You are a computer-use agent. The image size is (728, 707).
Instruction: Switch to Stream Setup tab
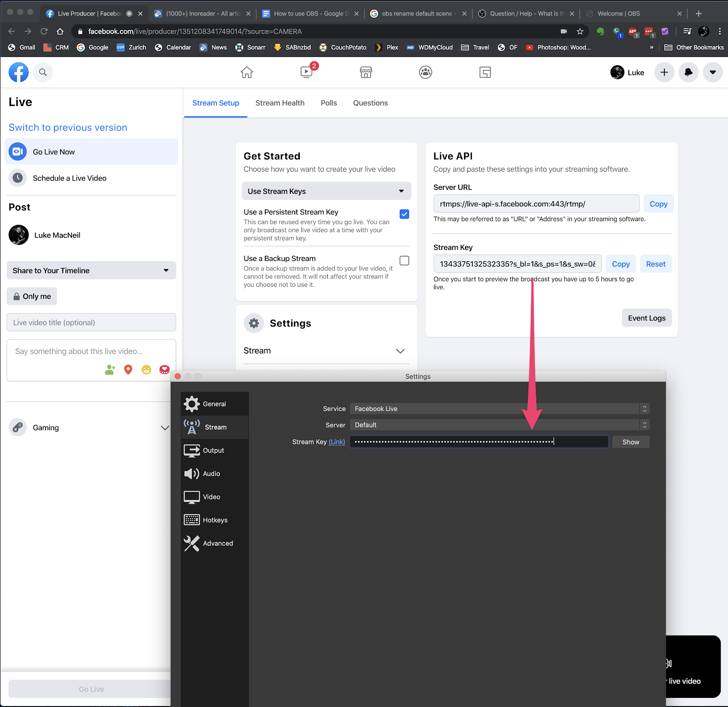(216, 103)
